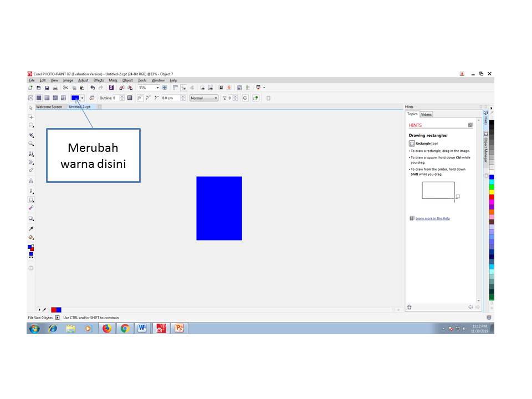Select the Crop tool in toolbox
532x399 pixels.
31,135
